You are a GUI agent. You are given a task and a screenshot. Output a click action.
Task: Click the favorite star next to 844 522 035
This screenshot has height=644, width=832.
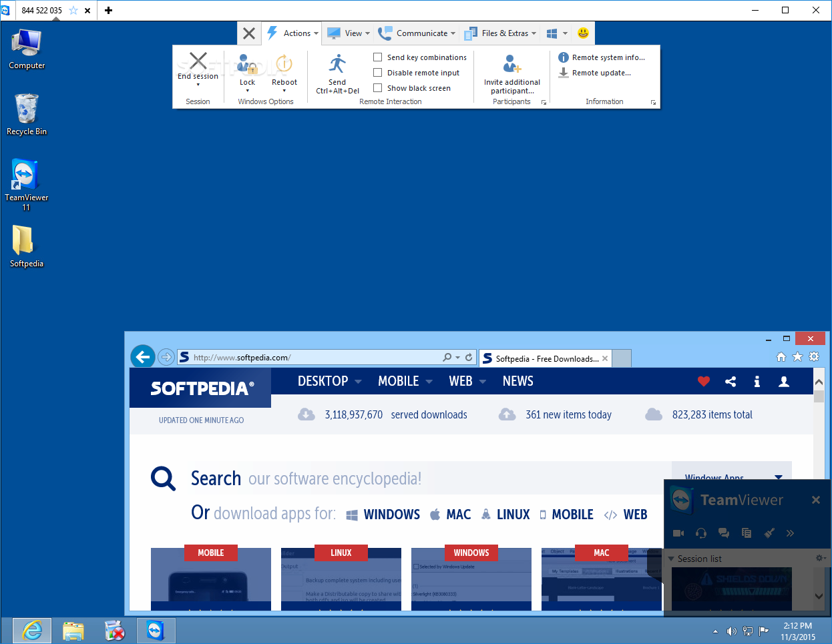coord(73,10)
